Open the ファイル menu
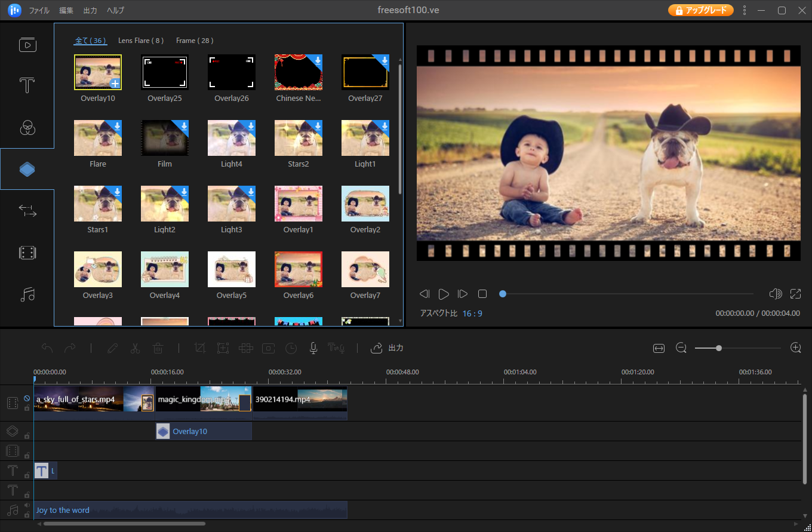The image size is (812, 532). pyautogui.click(x=39, y=11)
